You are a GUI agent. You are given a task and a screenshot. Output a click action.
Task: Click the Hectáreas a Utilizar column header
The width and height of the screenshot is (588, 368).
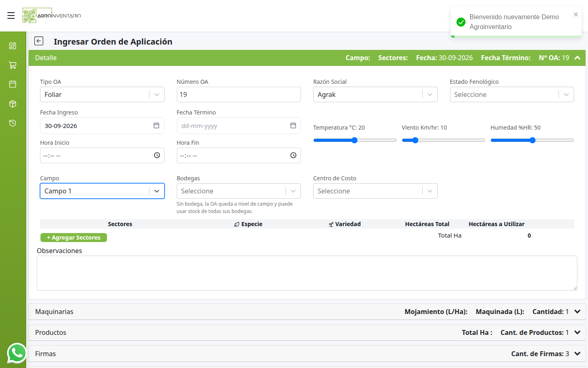click(x=497, y=224)
